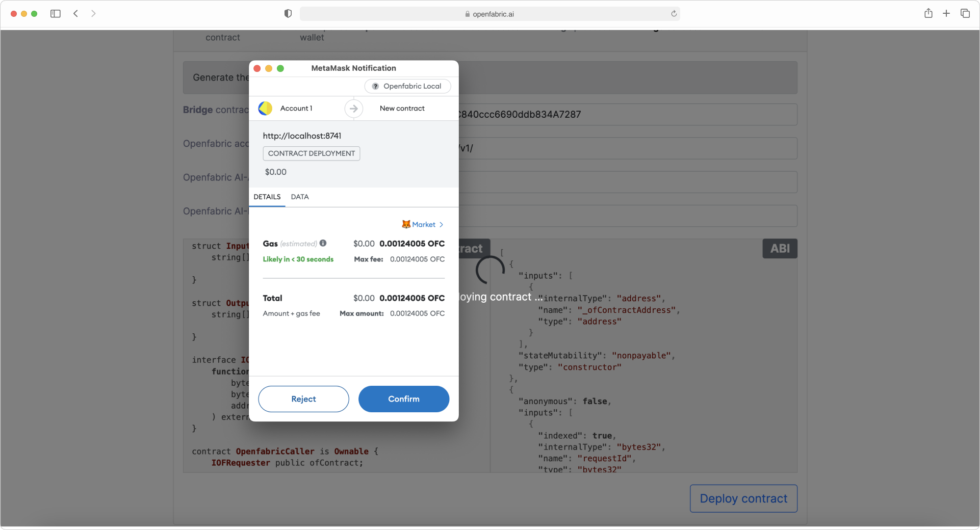This screenshot has height=530, width=980.
Task: Reject the contract deployment
Action: [x=303, y=399]
